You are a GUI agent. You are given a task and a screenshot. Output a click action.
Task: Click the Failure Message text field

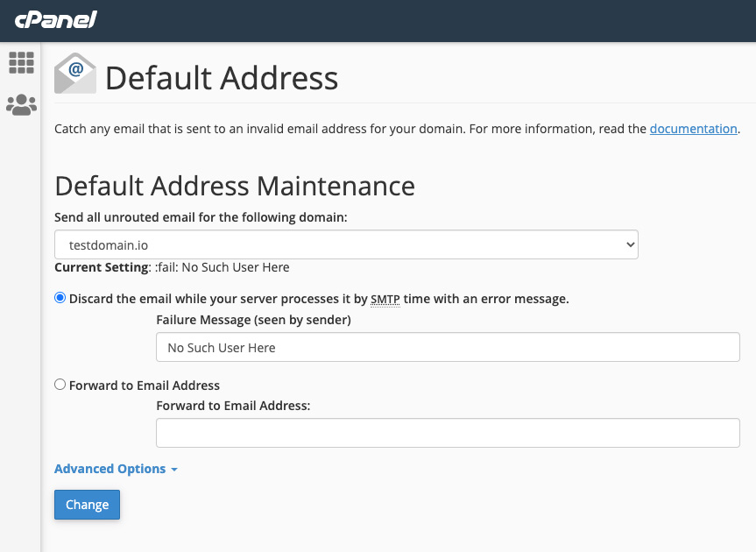point(448,348)
